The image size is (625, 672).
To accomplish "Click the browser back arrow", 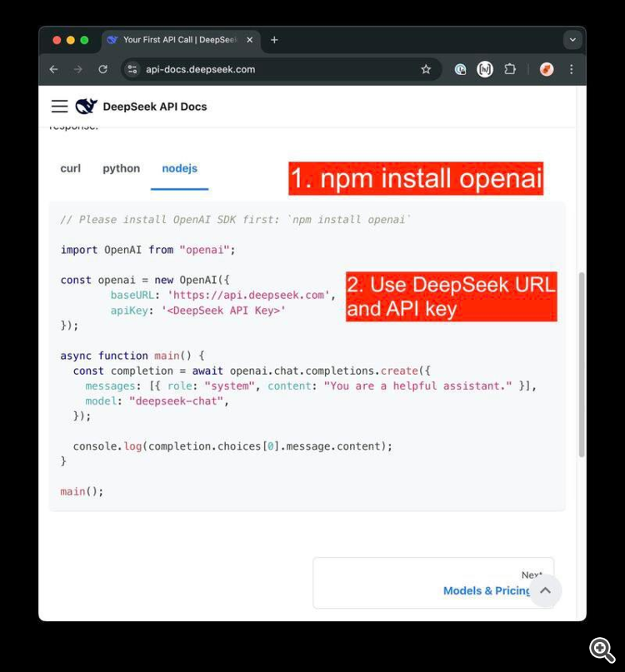I will pyautogui.click(x=53, y=69).
